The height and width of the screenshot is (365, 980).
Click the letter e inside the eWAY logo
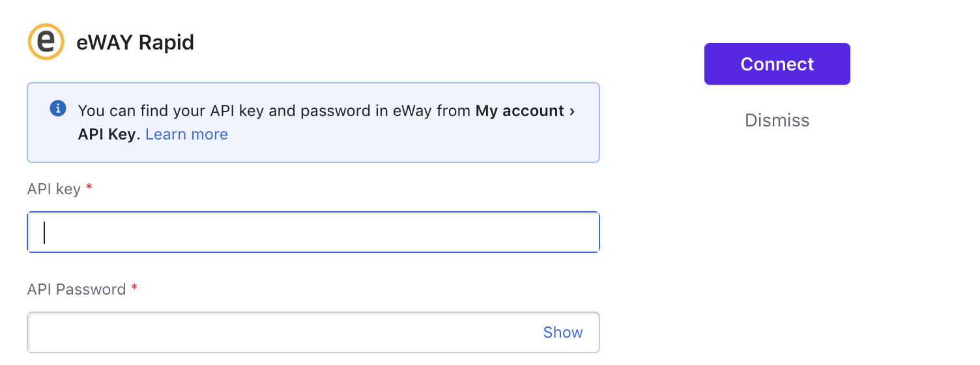tap(46, 42)
